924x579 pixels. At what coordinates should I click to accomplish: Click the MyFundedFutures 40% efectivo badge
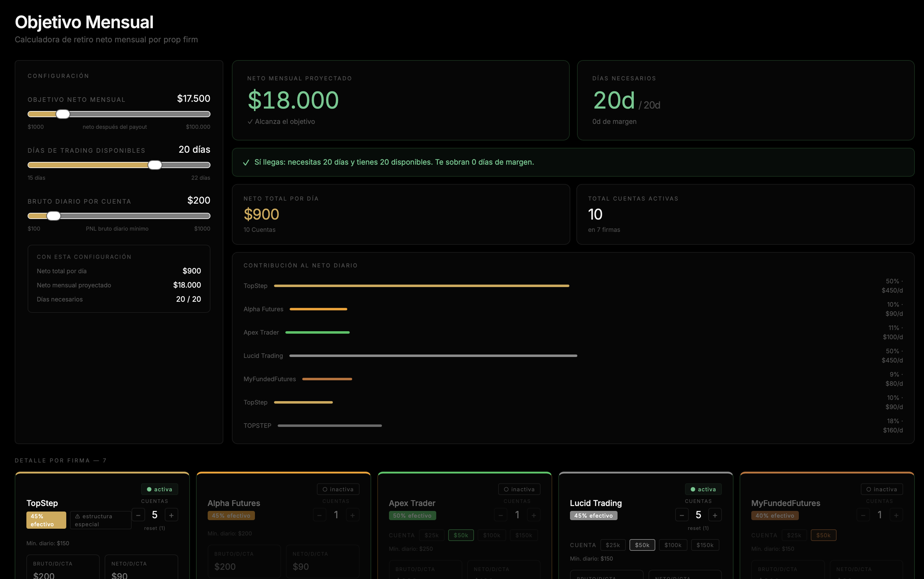[x=775, y=516]
